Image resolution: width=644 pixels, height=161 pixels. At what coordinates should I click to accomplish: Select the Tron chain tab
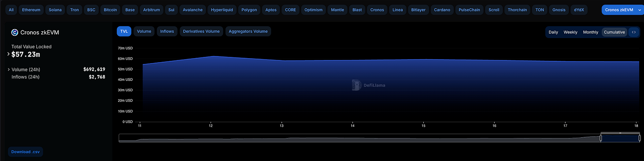pyautogui.click(x=75, y=10)
